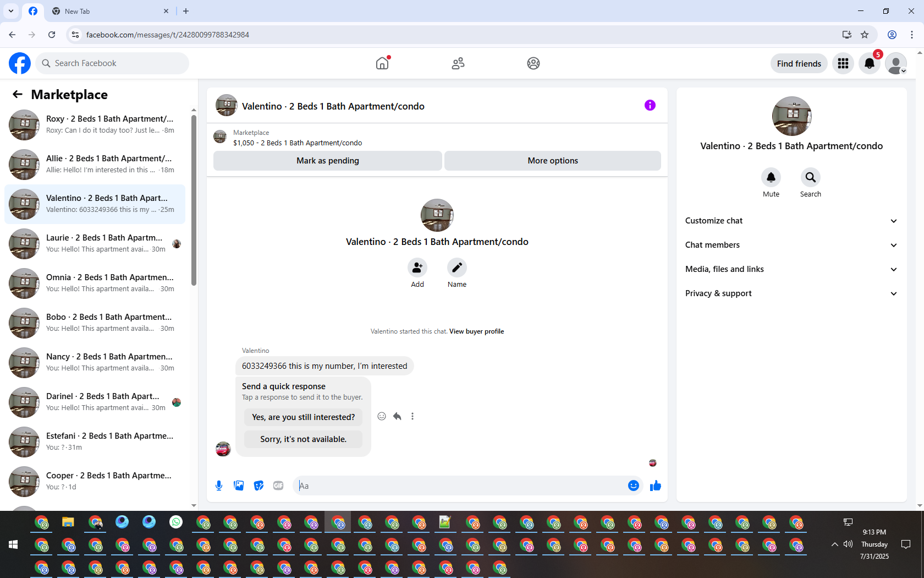Open Nancy's apartment conversation
The height and width of the screenshot is (578, 924).
click(95, 362)
